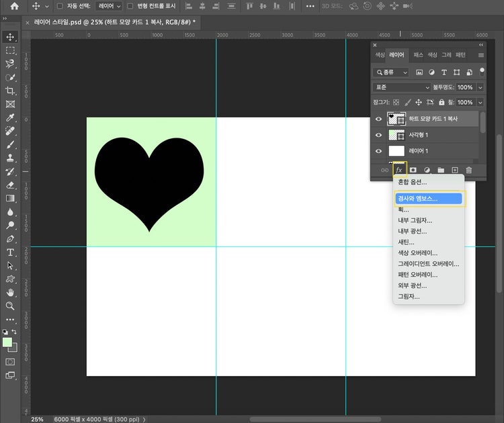
Task: Open the 종류 layer filter dropdown
Action: pos(391,72)
